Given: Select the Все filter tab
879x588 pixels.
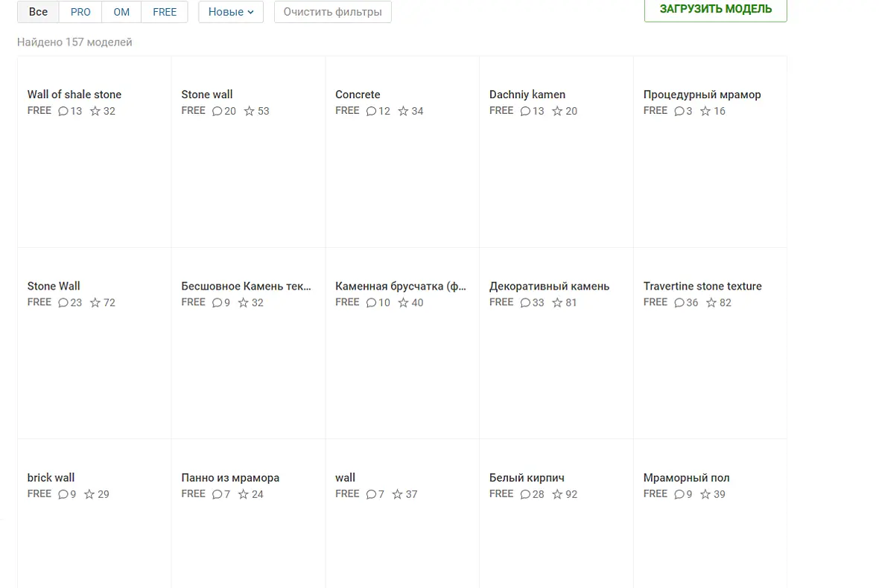Looking at the screenshot, I should (38, 12).
